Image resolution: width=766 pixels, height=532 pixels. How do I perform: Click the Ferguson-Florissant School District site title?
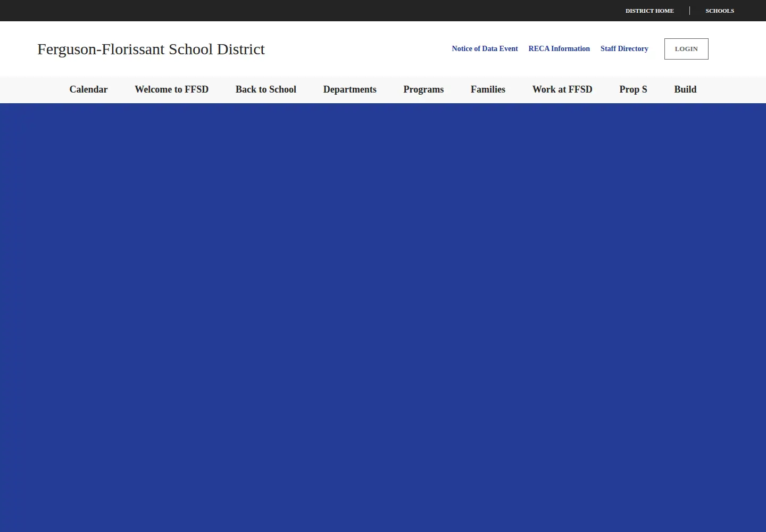pyautogui.click(x=151, y=49)
